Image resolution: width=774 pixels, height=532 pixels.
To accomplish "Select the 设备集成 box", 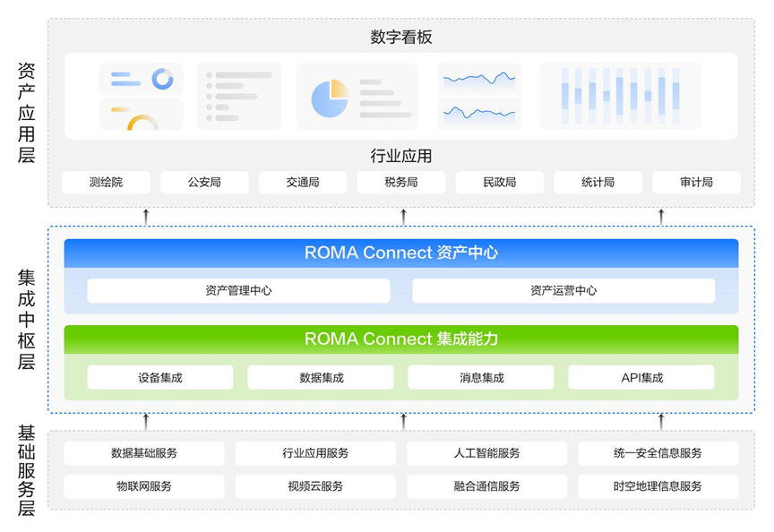I will pyautogui.click(x=160, y=378).
